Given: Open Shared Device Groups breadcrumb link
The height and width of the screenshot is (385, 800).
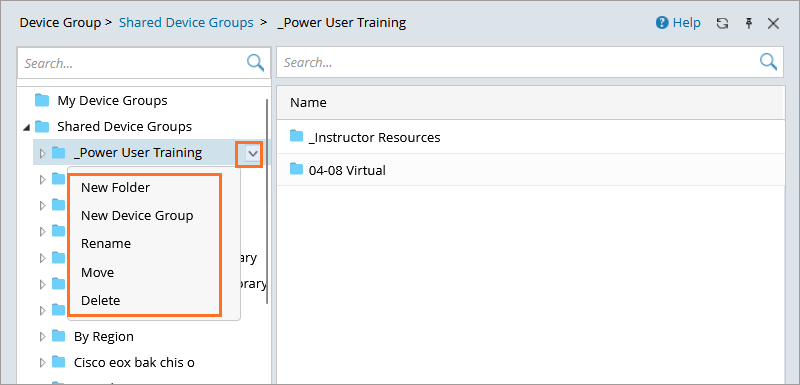Looking at the screenshot, I should [x=186, y=23].
